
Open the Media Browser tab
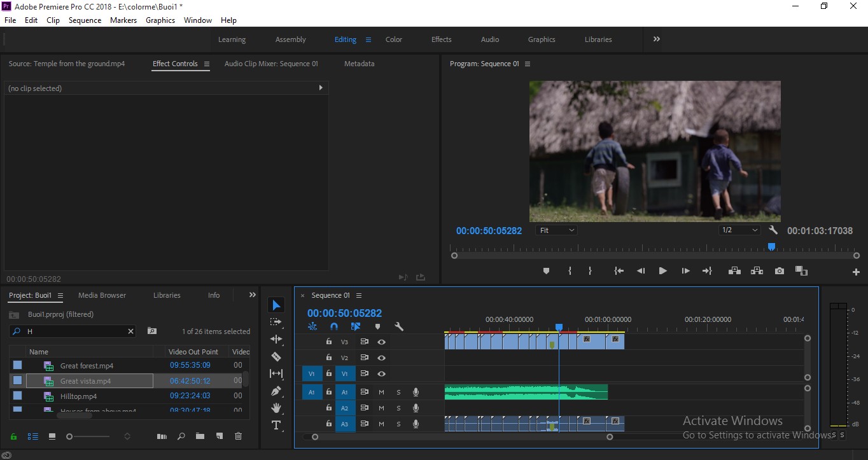pyautogui.click(x=102, y=295)
